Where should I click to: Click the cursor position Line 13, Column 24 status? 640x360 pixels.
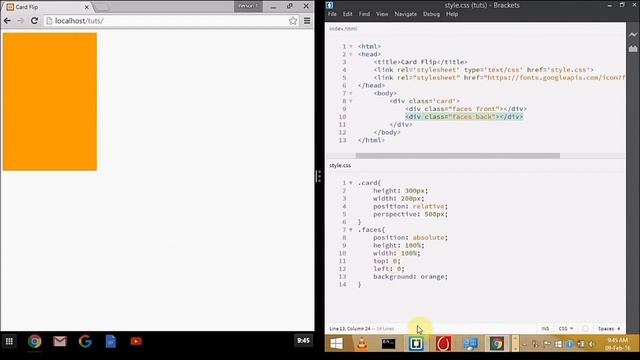coord(350,329)
